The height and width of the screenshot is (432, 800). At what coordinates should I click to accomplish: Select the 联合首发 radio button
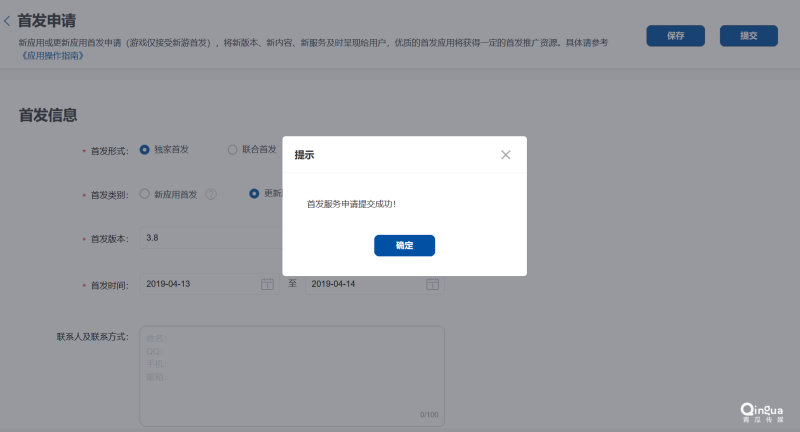pyautogui.click(x=232, y=149)
